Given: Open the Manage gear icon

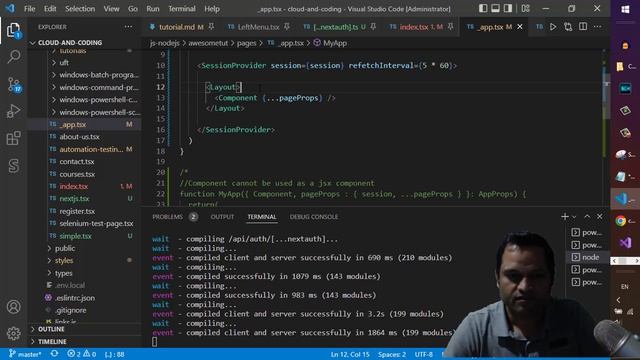Looking at the screenshot, I should click(x=13, y=333).
